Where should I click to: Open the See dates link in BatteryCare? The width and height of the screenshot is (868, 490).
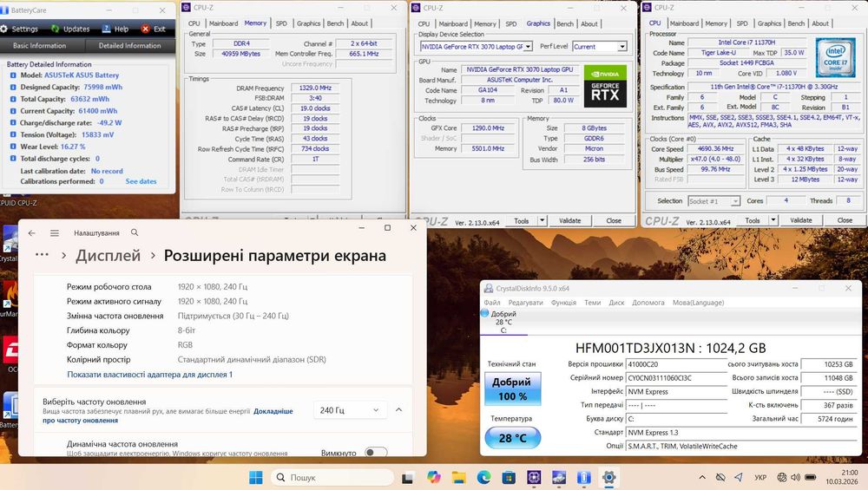[x=141, y=181]
